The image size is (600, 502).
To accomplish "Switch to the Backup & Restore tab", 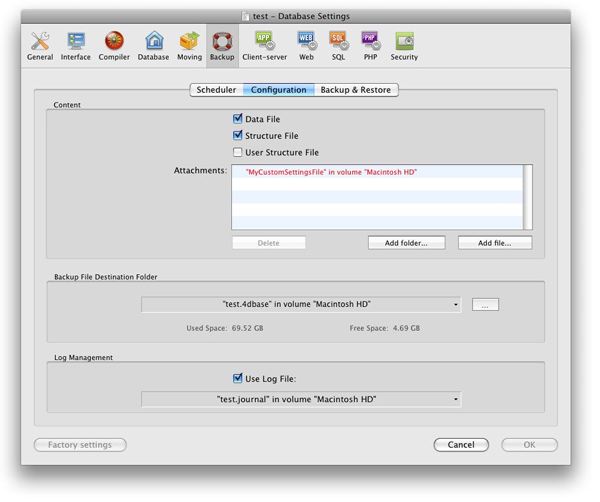I will [x=356, y=90].
